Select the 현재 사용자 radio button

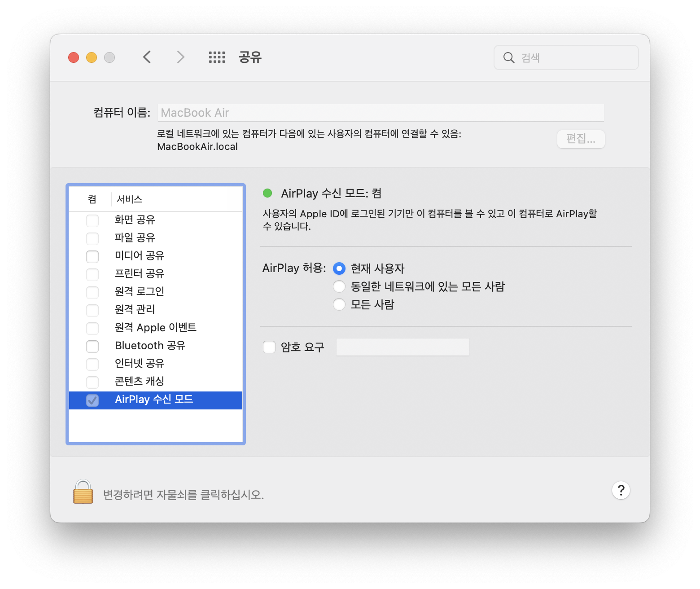[x=339, y=268]
